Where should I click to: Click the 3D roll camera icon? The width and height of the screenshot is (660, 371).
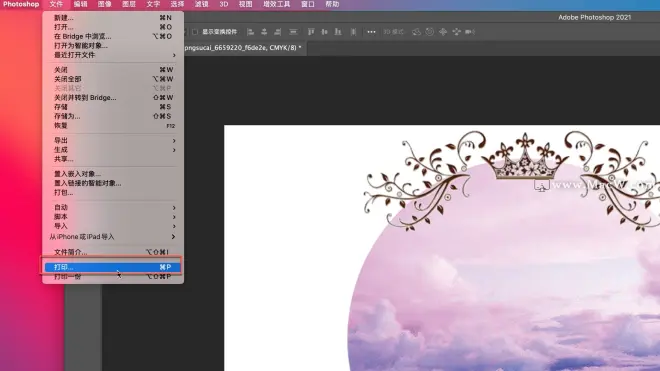tap(429, 32)
